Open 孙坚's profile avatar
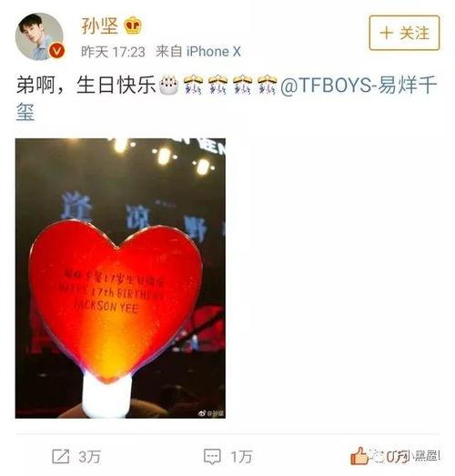 39,36
